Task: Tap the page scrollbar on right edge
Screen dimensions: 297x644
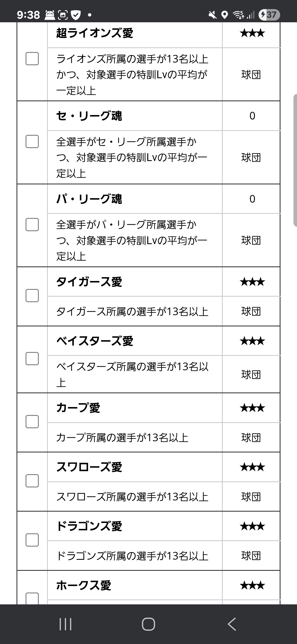Action: [x=295, y=160]
